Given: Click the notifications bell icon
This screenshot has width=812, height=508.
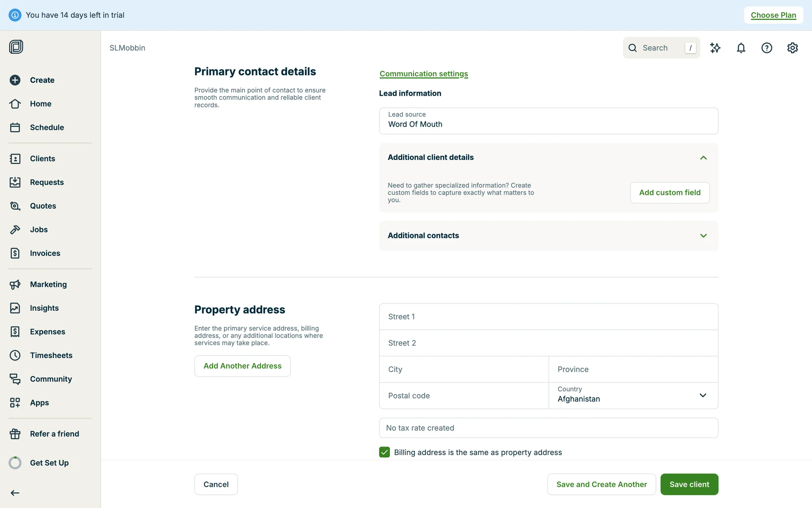Looking at the screenshot, I should [741, 48].
